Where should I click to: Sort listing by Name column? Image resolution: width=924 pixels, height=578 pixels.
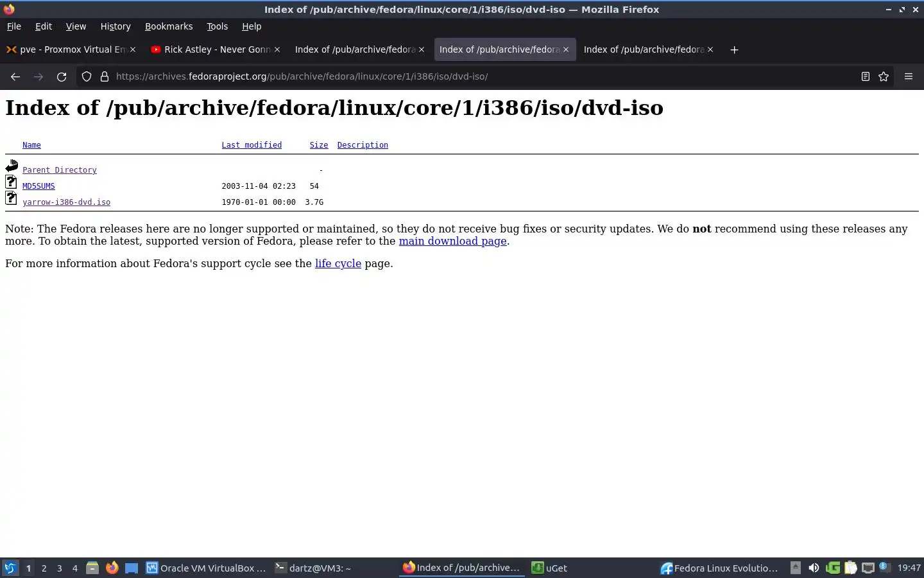[31, 145]
